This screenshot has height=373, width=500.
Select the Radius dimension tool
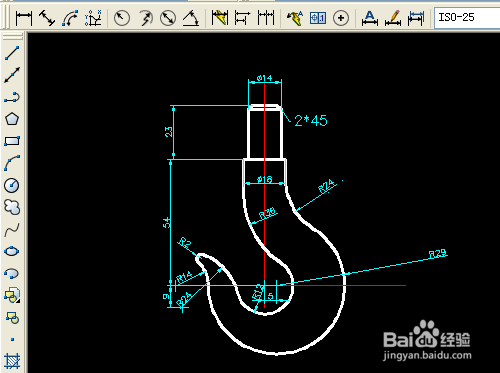[x=122, y=18]
